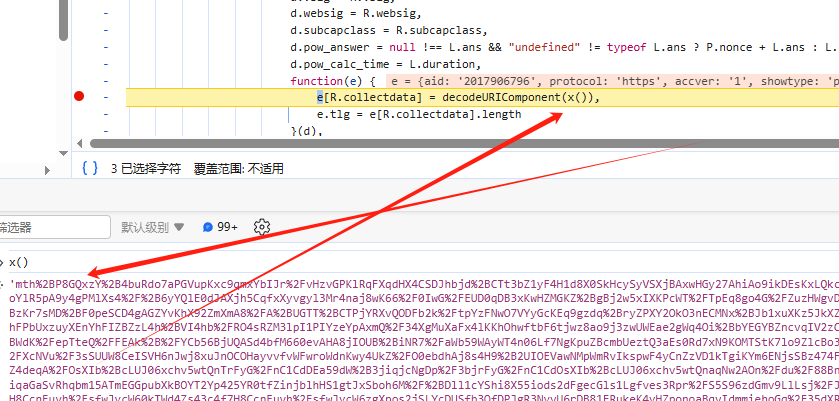Click the "undefined" string literal in the code

click(544, 47)
